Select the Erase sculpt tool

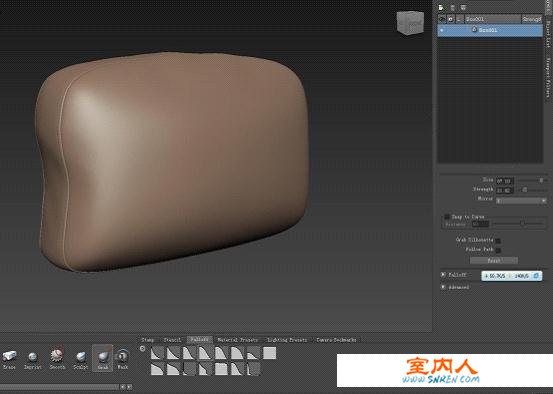pyautogui.click(x=10, y=358)
